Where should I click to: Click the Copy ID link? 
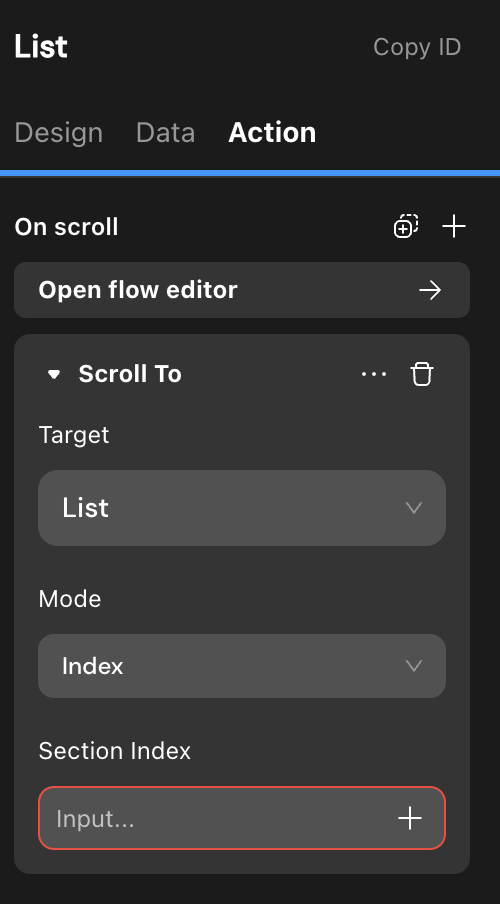pyautogui.click(x=417, y=47)
